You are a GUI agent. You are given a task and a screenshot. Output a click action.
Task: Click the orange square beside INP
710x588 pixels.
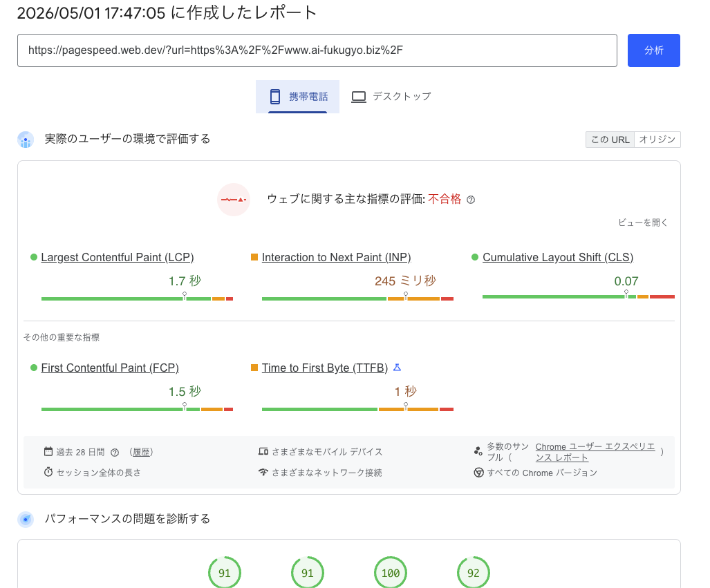(254, 257)
